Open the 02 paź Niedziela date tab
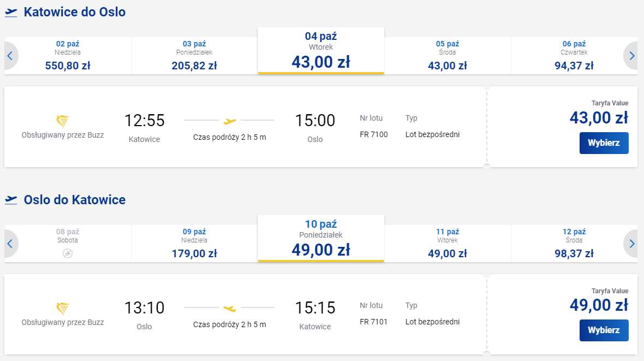The image size is (644, 361). 67,55
